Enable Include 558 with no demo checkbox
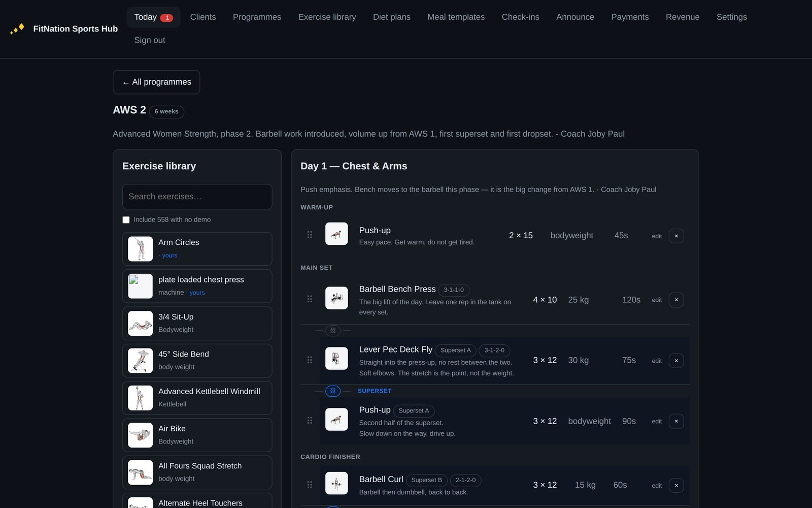 pos(126,220)
